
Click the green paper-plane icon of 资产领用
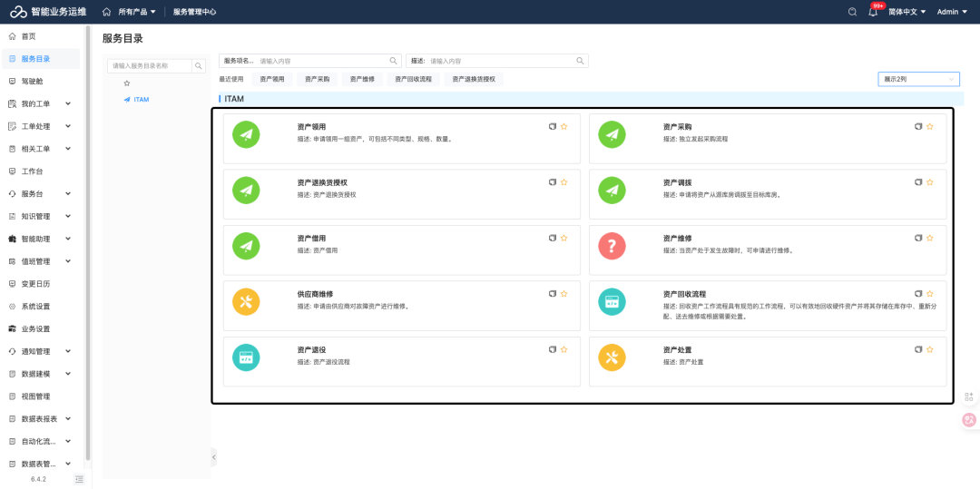coord(246,134)
